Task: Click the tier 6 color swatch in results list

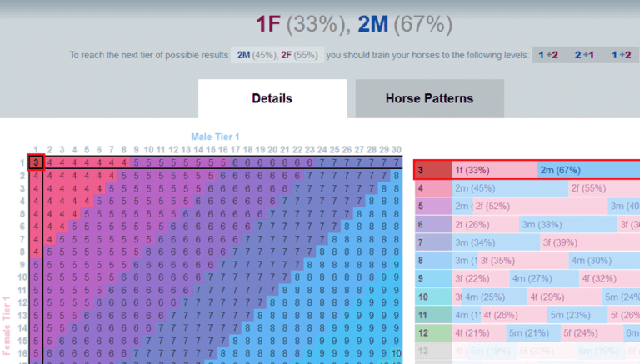Action: (433, 224)
